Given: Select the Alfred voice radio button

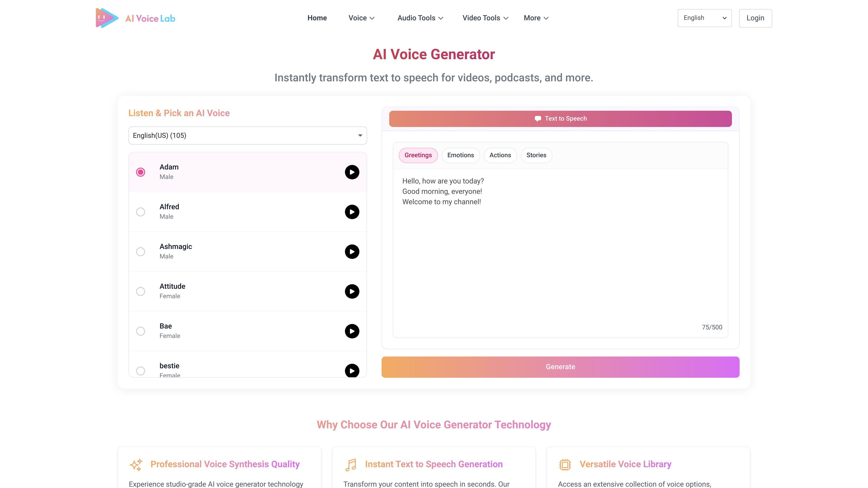Looking at the screenshot, I should tap(141, 212).
